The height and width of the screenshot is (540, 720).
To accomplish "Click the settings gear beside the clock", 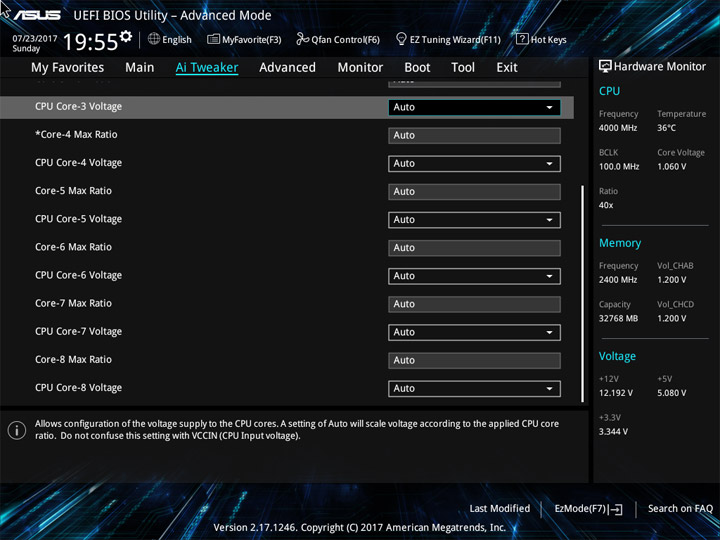I will 126,36.
